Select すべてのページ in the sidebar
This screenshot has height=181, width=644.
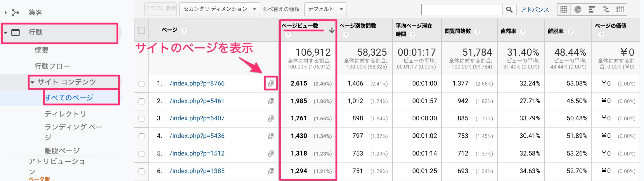click(x=69, y=98)
